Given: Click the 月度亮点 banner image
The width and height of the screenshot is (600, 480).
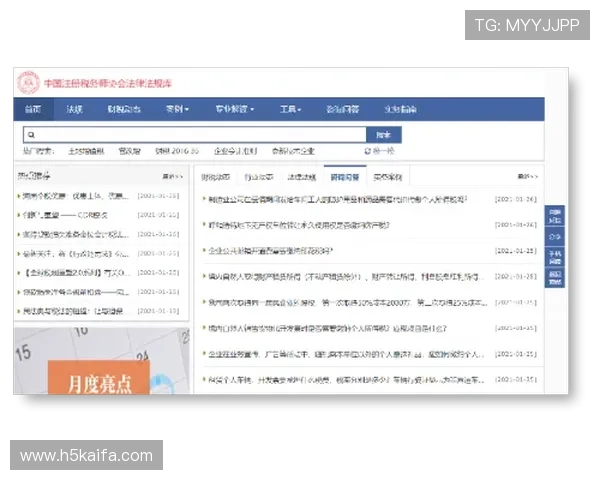Looking at the screenshot, I should pos(101,361).
